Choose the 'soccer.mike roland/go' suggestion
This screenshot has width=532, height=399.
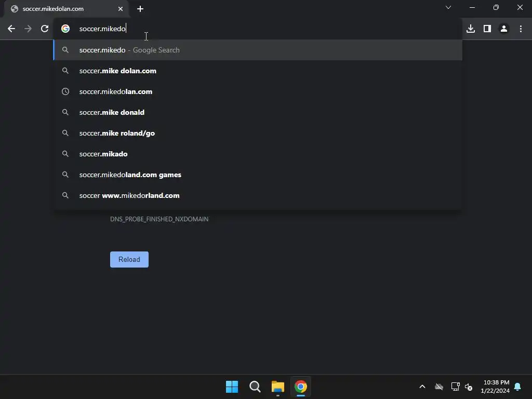pyautogui.click(x=258, y=133)
